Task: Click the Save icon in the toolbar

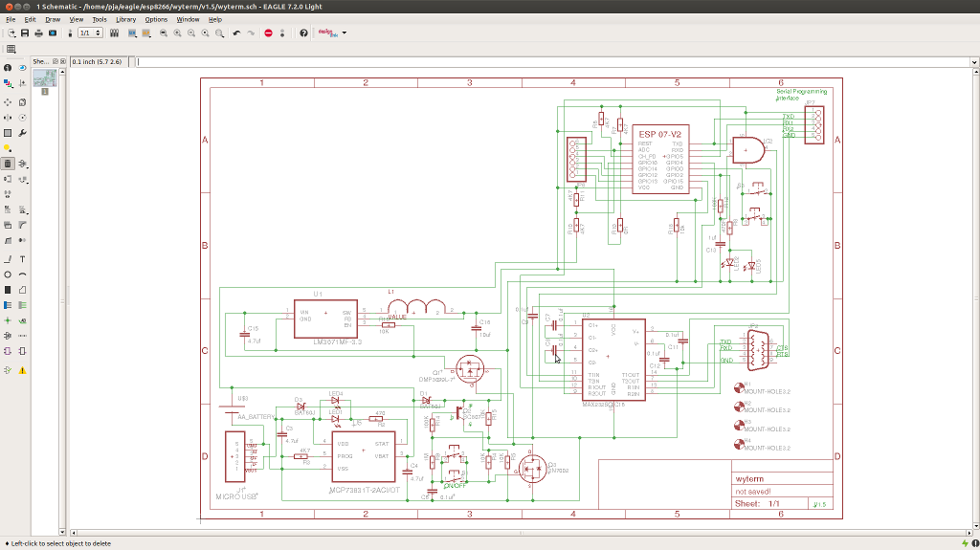Action: click(25, 33)
